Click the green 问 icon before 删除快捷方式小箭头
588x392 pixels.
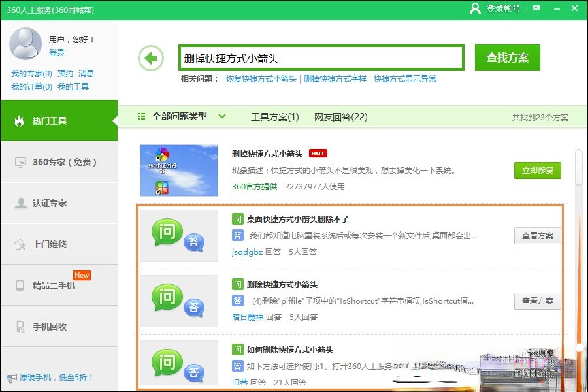(237, 284)
